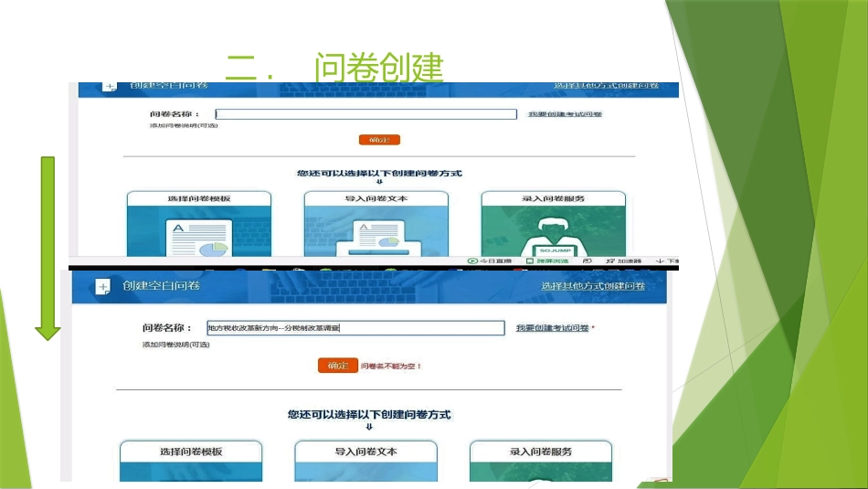The width and height of the screenshot is (868, 489).
Task: Click the larger 您还可以选择以下创建问卷方式 heading
Action: [x=369, y=414]
